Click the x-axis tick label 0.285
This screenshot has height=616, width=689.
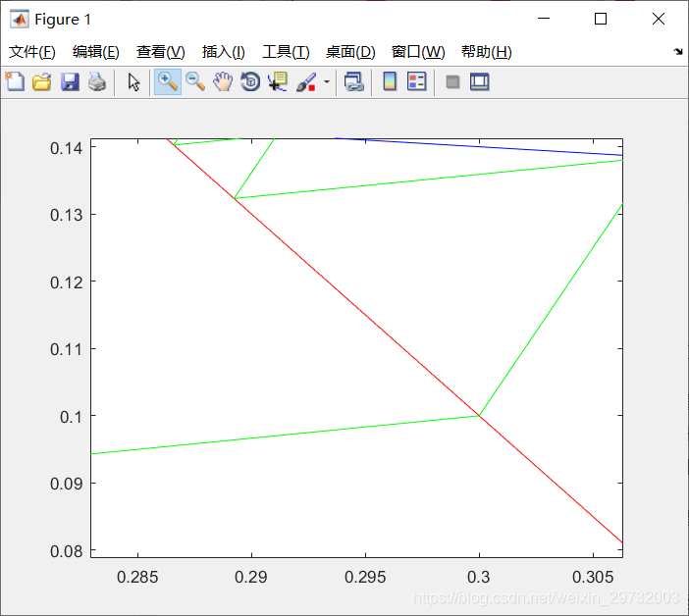[137, 577]
